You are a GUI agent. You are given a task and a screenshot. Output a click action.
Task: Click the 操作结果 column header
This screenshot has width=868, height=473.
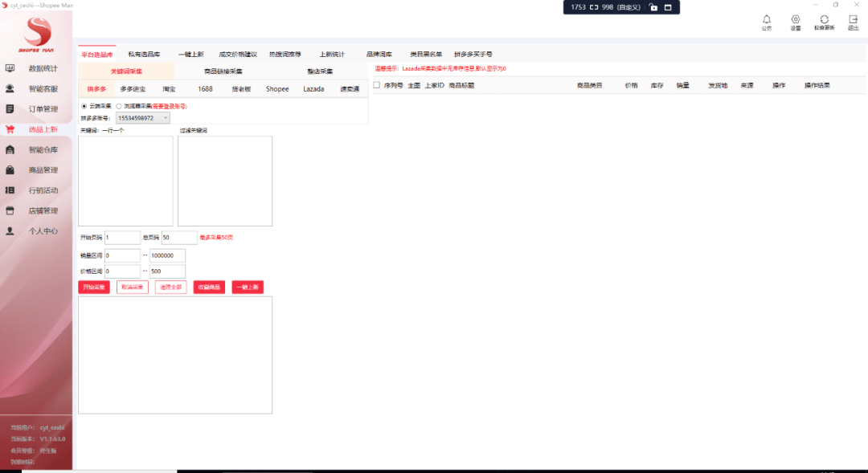tap(817, 85)
